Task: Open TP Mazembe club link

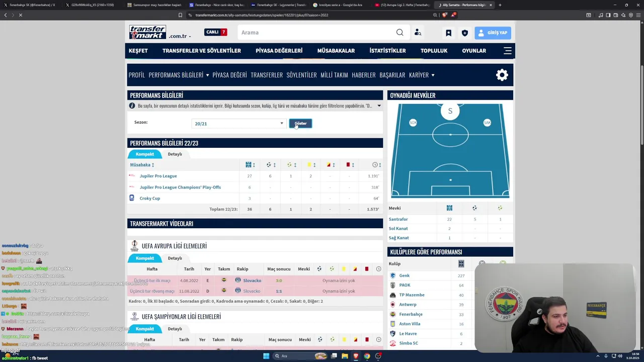Action: [412, 295]
